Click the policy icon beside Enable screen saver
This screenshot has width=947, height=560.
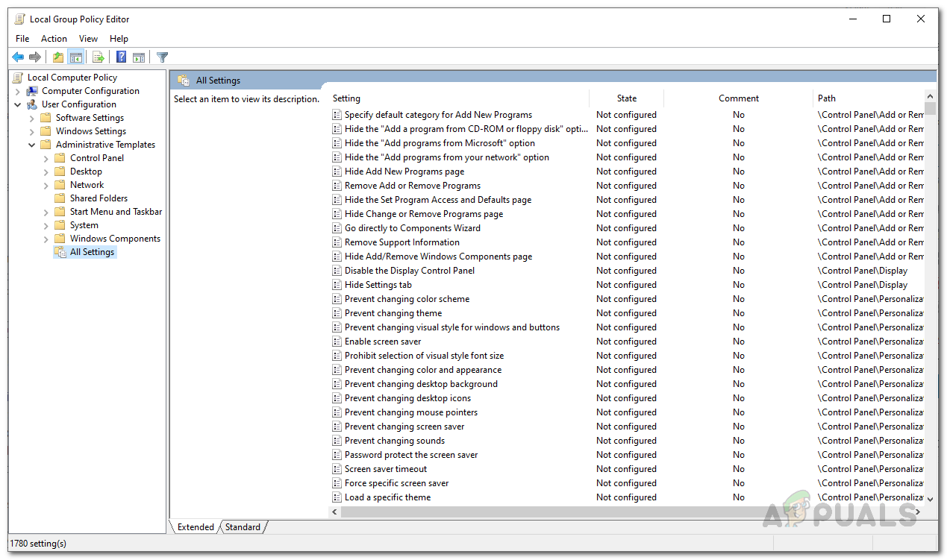(337, 342)
